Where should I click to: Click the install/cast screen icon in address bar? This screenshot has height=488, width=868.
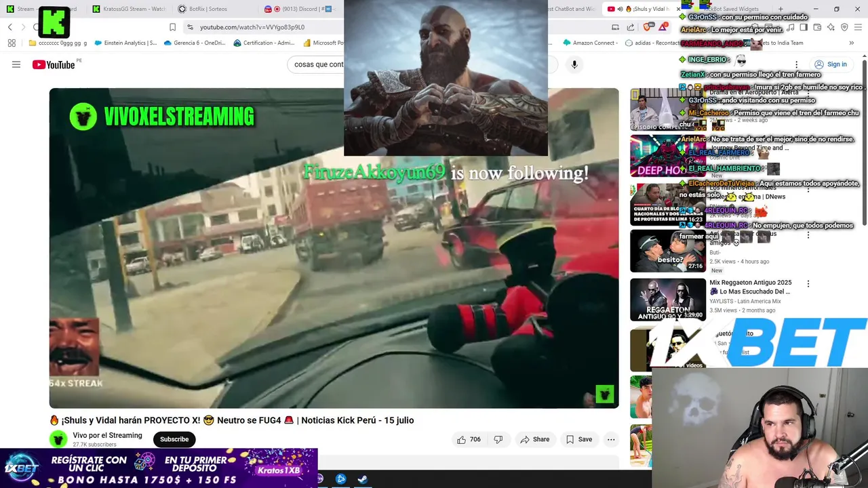pos(615,27)
